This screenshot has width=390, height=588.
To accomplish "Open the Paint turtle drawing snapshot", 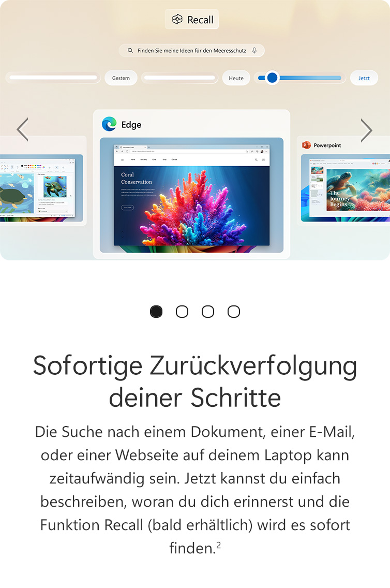I will tap(41, 188).
